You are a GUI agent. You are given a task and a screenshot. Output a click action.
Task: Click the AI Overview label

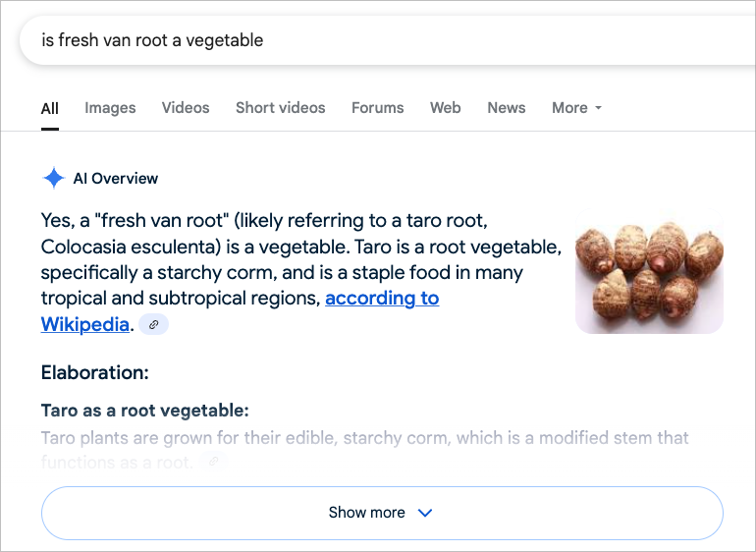[x=115, y=179]
